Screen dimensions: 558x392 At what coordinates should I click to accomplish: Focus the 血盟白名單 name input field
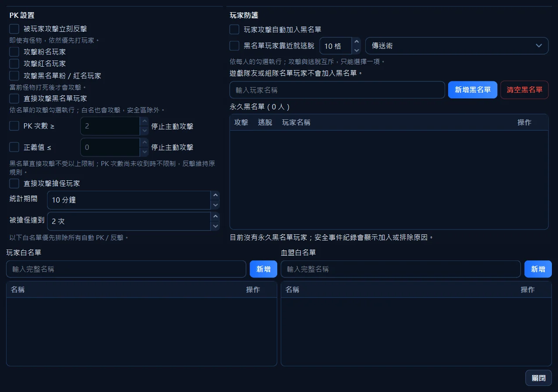pyautogui.click(x=401, y=269)
